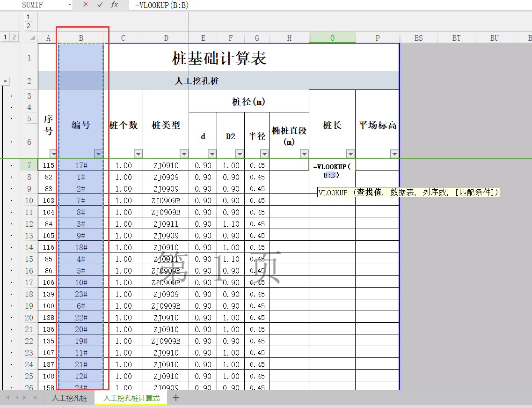
Task: Confirm the formula with the green checkmark
Action: coord(100,5)
